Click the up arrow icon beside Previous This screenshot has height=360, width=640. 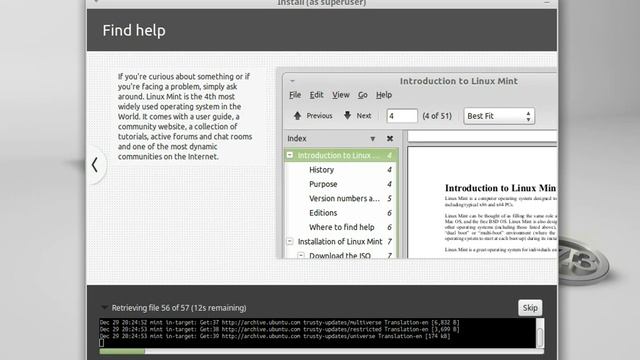click(x=297, y=116)
